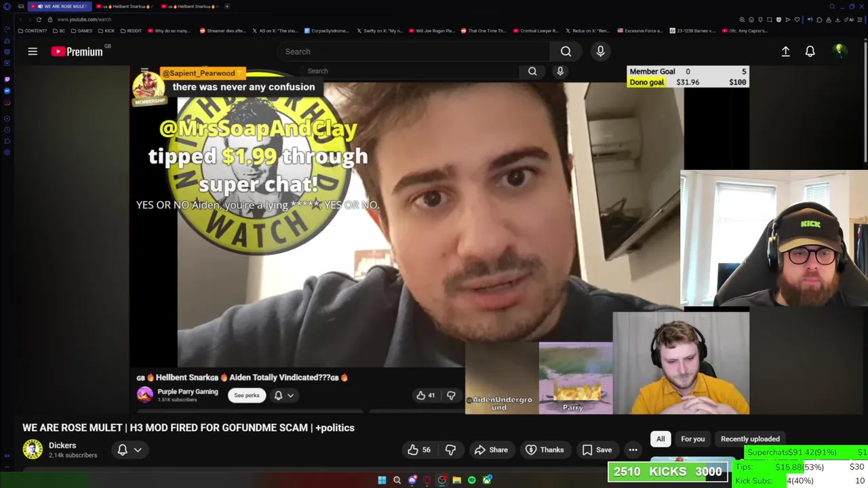Open the GAMES bookmarks folder

click(x=81, y=30)
